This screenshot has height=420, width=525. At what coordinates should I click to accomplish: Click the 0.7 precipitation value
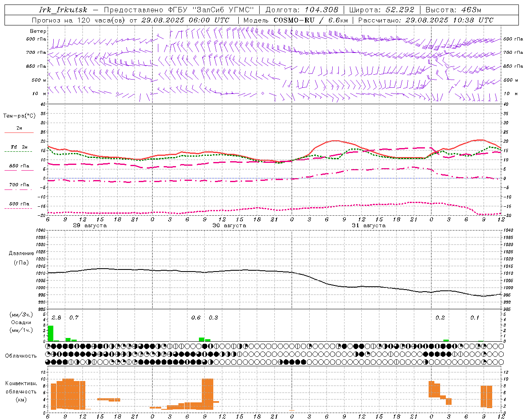pyautogui.click(x=74, y=317)
